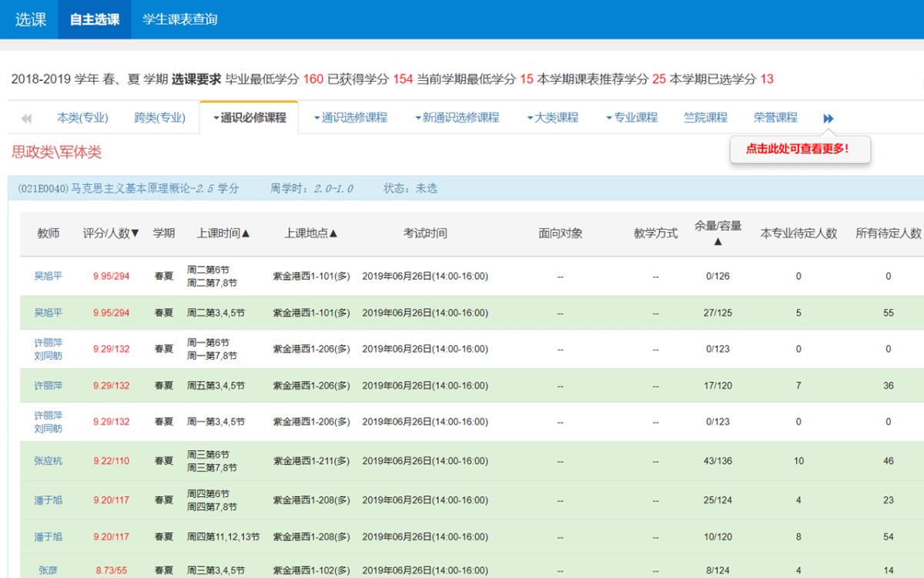This screenshot has height=578, width=924.
Task: Click the right double-arrow tab scroll icon
Action: click(x=828, y=119)
